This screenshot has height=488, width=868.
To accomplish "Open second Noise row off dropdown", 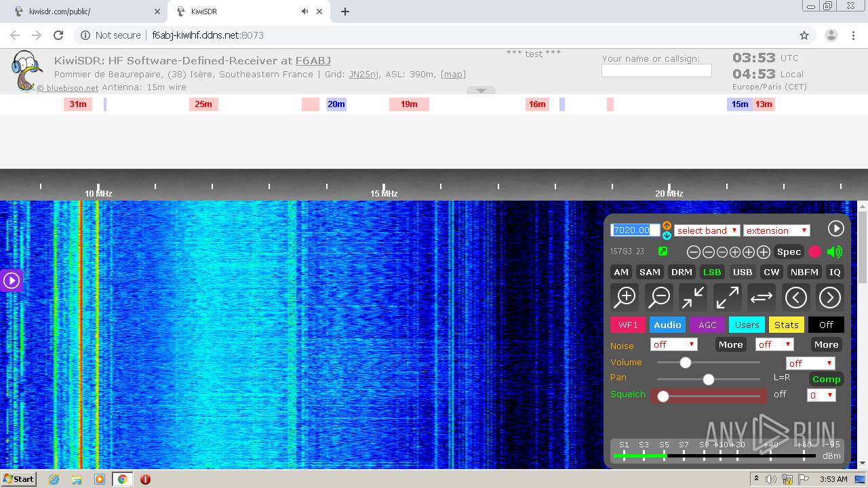I will 774,344.
